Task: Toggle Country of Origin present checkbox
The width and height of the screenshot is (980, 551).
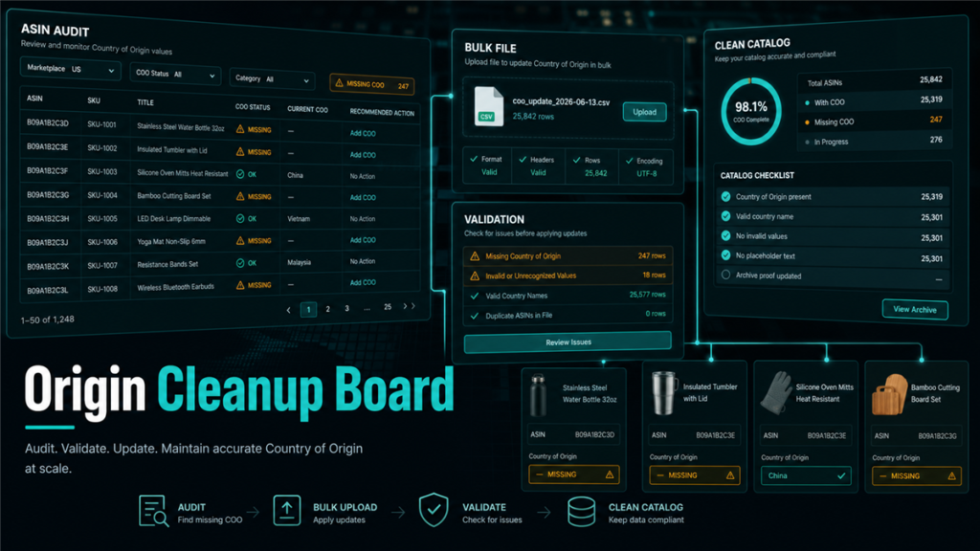Action: [725, 196]
